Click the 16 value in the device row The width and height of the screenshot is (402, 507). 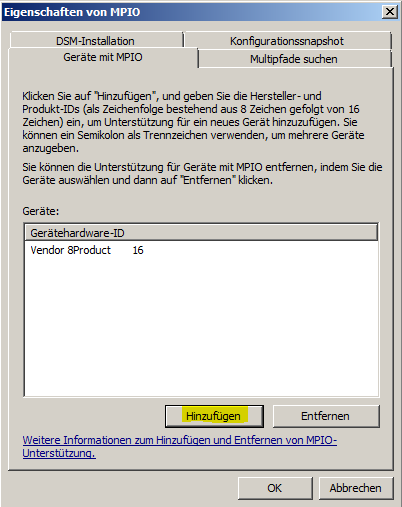(x=138, y=250)
